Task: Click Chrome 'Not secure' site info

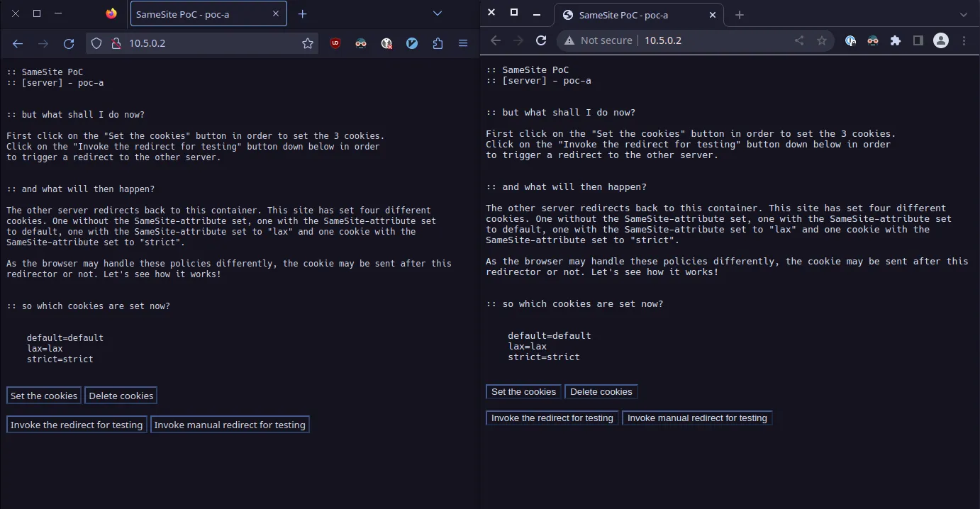Action: (x=598, y=40)
